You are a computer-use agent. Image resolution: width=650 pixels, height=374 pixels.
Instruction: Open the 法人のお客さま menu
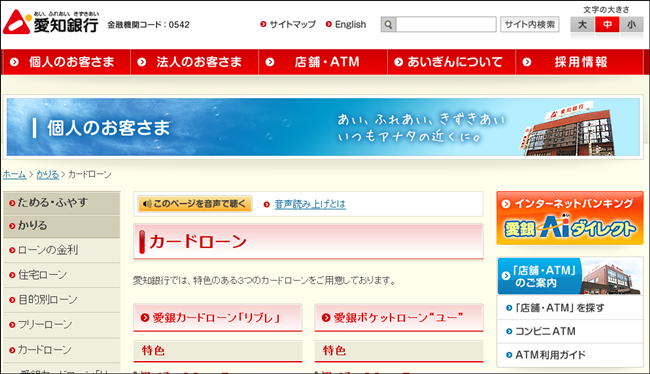pyautogui.click(x=194, y=62)
